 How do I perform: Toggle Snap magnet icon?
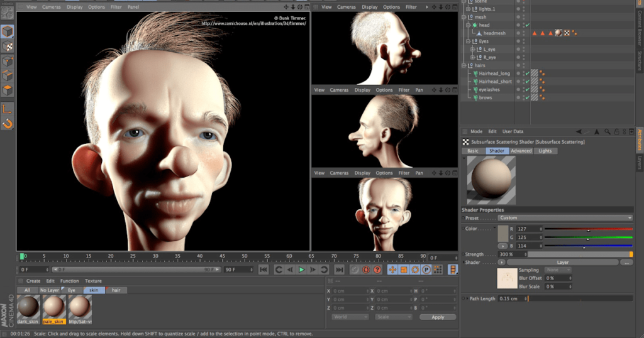coord(7,124)
